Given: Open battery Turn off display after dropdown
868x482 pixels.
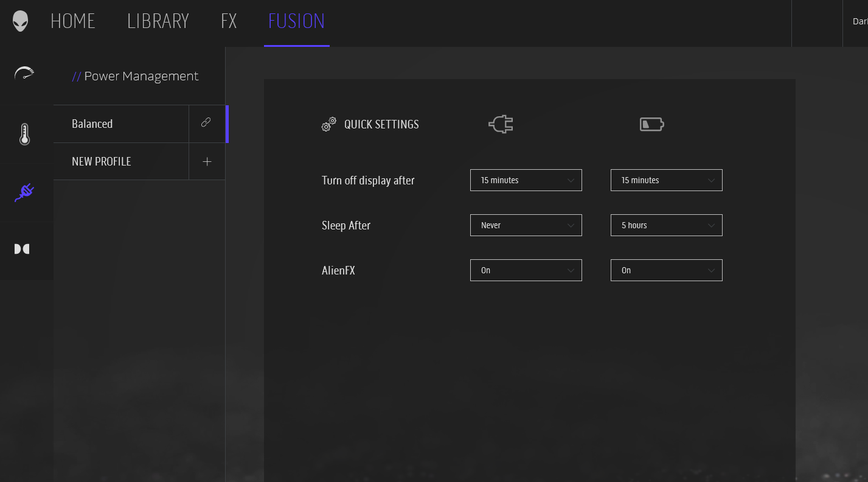Looking at the screenshot, I should [666, 180].
